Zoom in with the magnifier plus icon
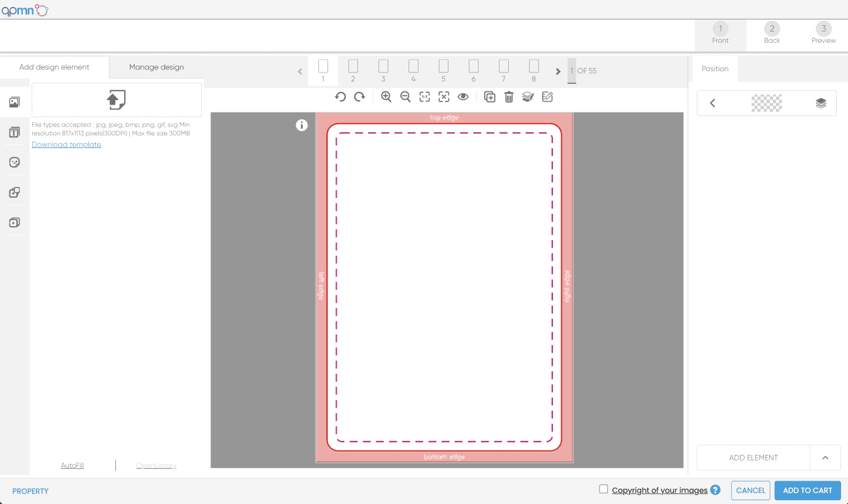Viewport: 848px width, 504px height. pyautogui.click(x=386, y=97)
